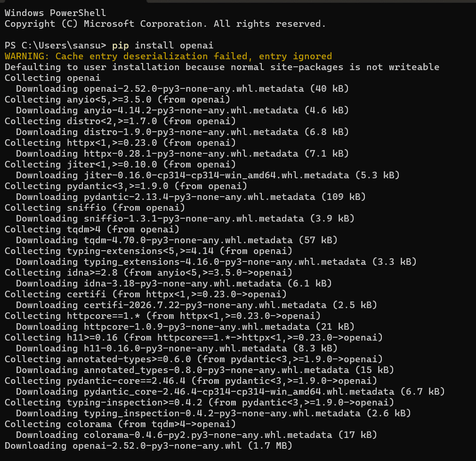Click the distro-1.9.0 metadata download line
This screenshot has height=461, width=476.
[183, 132]
